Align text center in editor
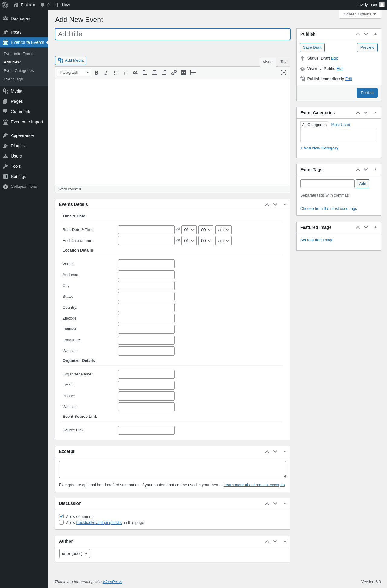Image resolution: width=387 pixels, height=588 pixels. coord(154,73)
